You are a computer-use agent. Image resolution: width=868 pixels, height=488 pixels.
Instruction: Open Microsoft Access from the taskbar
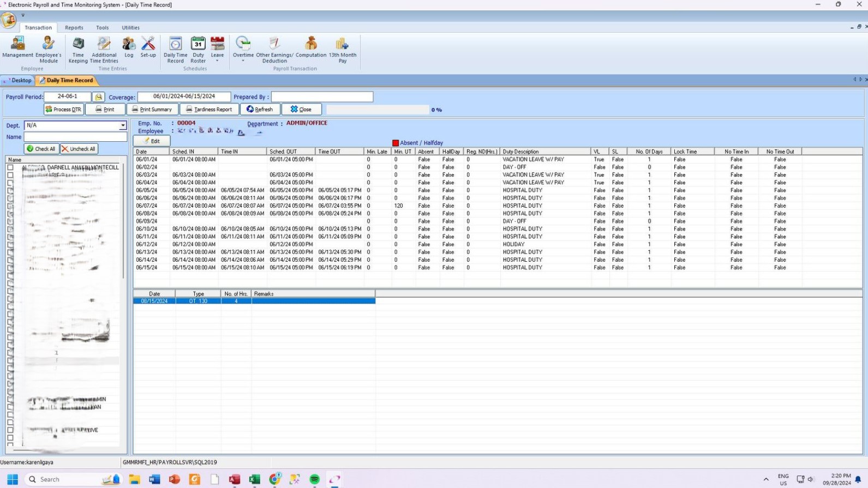235,479
